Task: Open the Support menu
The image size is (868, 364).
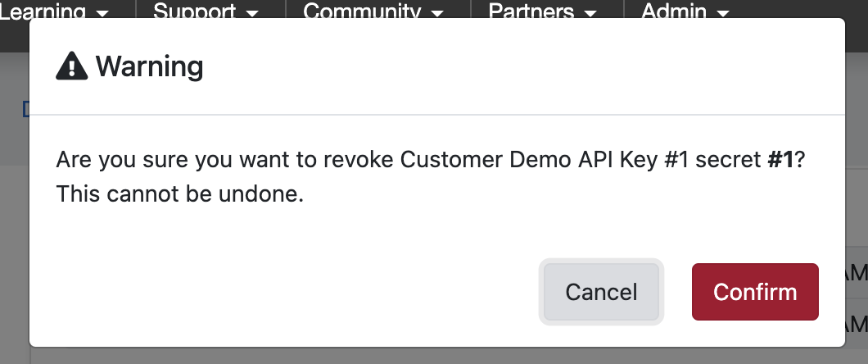Action: 197,11
